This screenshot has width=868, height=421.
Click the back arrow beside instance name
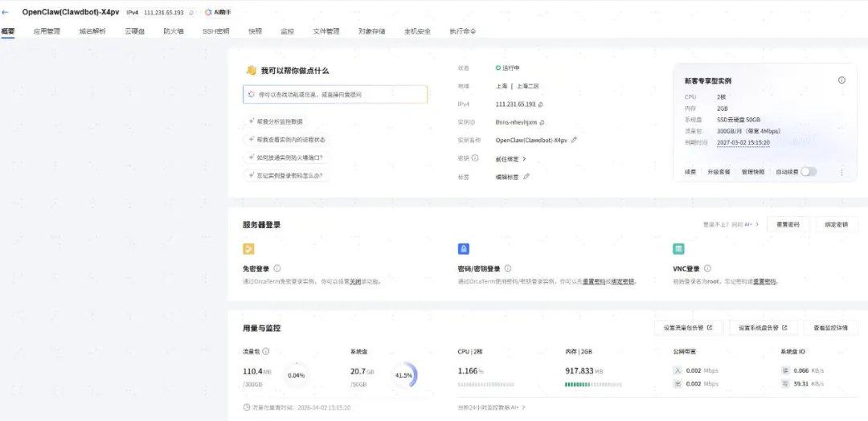[x=6, y=12]
